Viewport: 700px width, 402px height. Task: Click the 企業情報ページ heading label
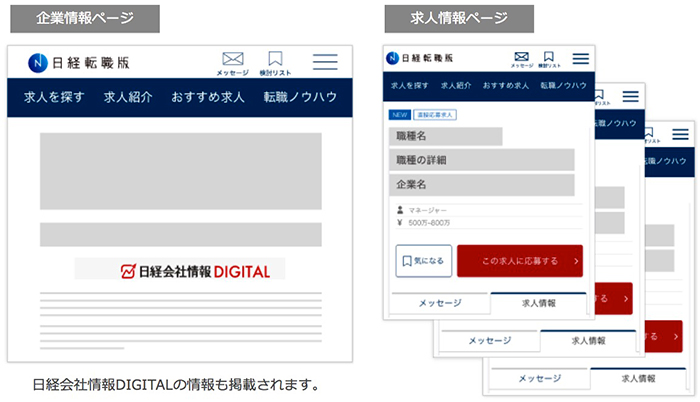point(85,18)
